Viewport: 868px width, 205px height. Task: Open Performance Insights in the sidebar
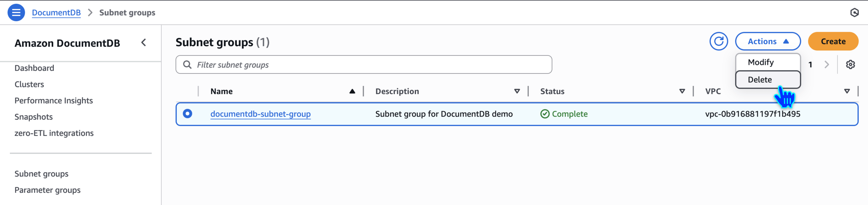tap(53, 101)
